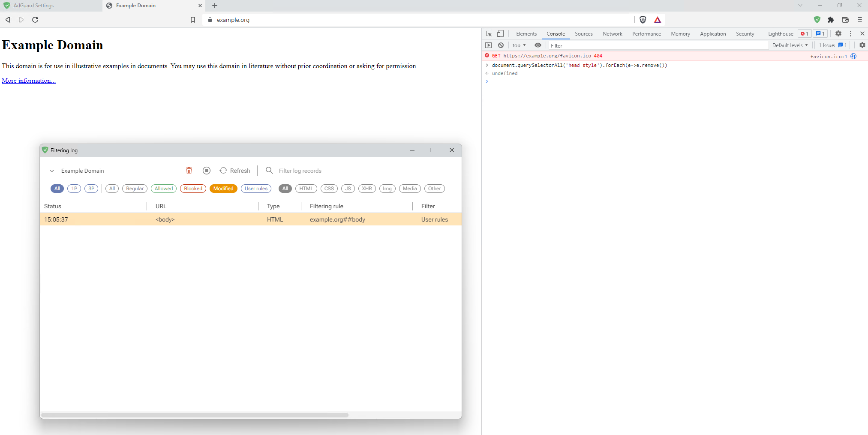
Task: Switch to the Elements tab
Action: tap(526, 33)
